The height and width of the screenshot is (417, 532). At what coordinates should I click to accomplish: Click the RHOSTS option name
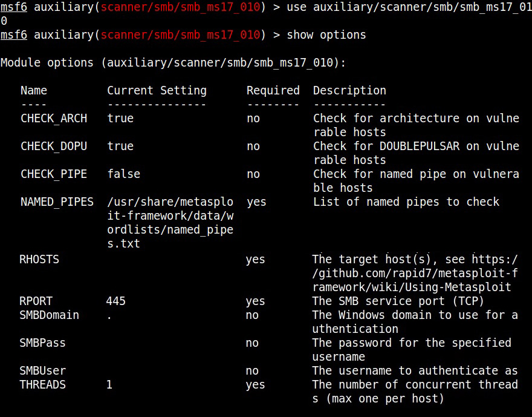tap(39, 260)
